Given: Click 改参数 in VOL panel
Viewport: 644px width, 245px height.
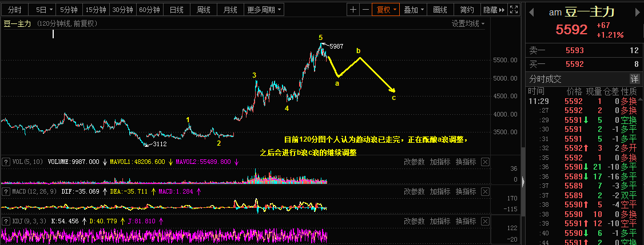Looking at the screenshot, I should [414, 162].
